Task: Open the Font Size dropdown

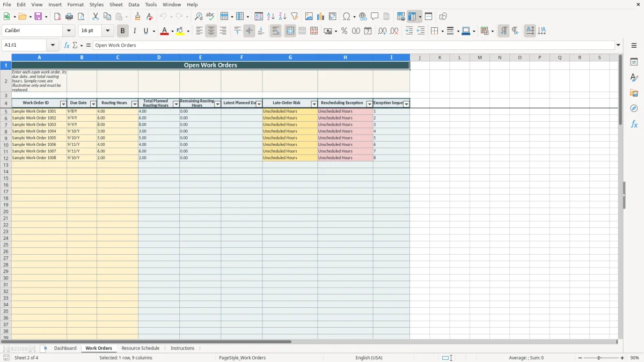Action: click(x=107, y=31)
